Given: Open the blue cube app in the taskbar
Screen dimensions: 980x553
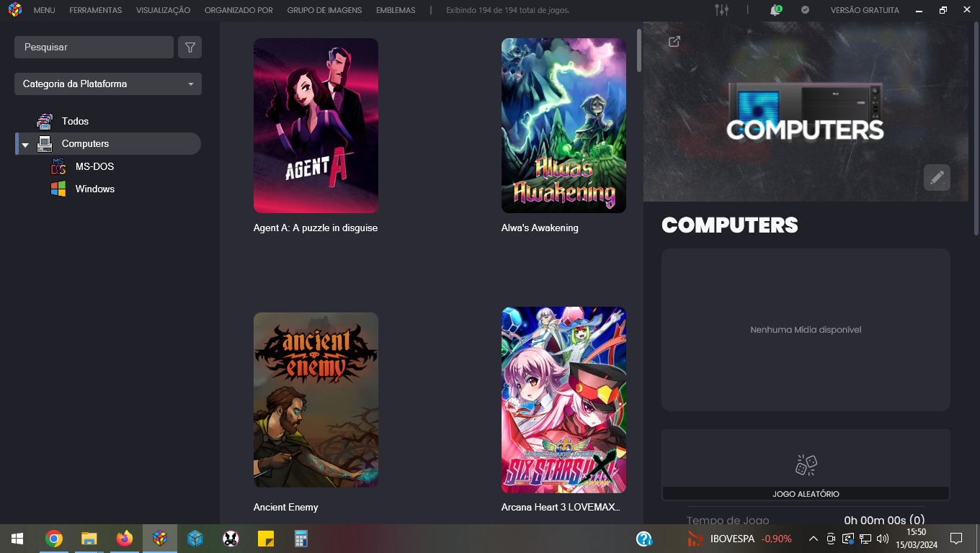Looking at the screenshot, I should coord(195,539).
